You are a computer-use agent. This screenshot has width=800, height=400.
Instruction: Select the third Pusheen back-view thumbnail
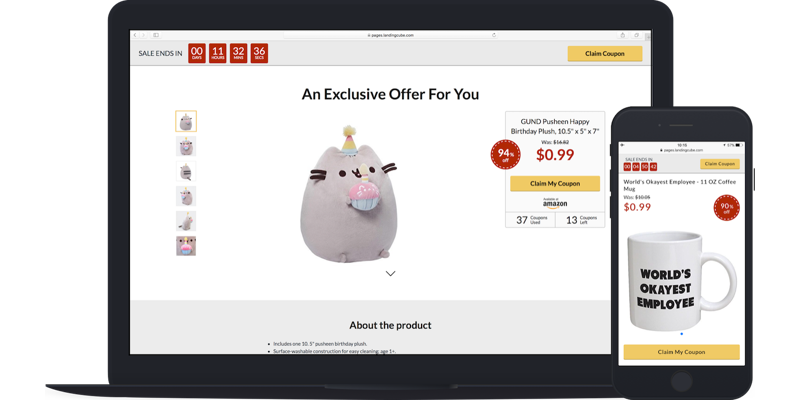click(186, 171)
